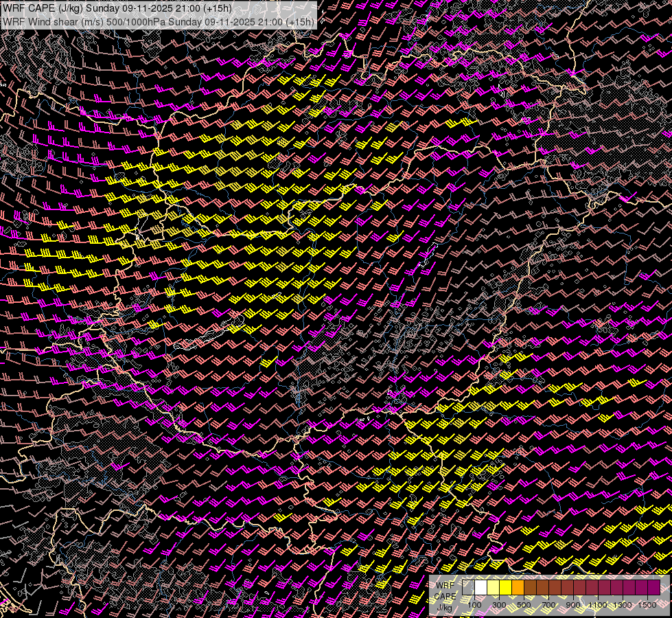Choose the orange CAPE legend swatch
This screenshot has width=672, height=618.
click(518, 587)
